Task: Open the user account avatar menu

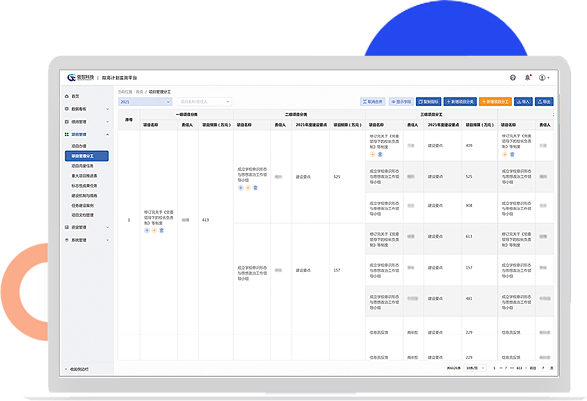Action: pos(544,78)
